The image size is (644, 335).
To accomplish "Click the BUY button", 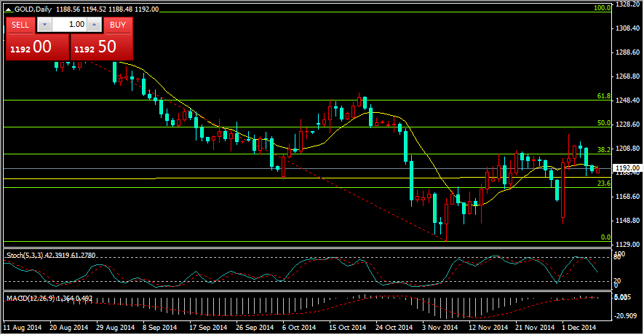I will tap(118, 25).
